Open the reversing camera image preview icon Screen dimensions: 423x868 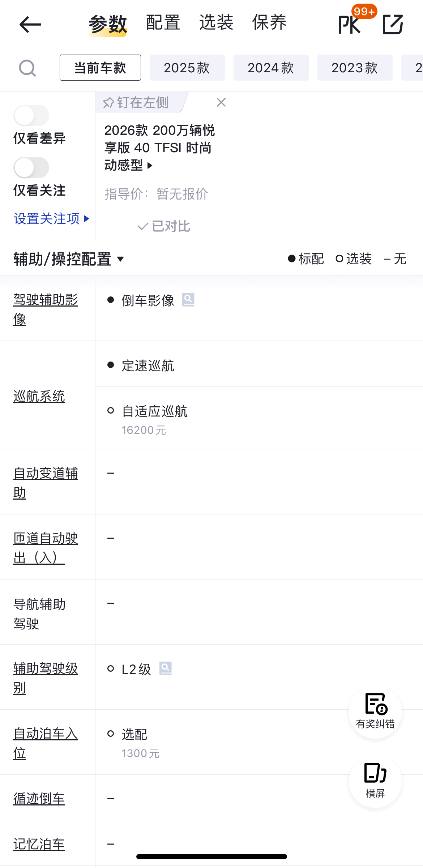(x=188, y=300)
